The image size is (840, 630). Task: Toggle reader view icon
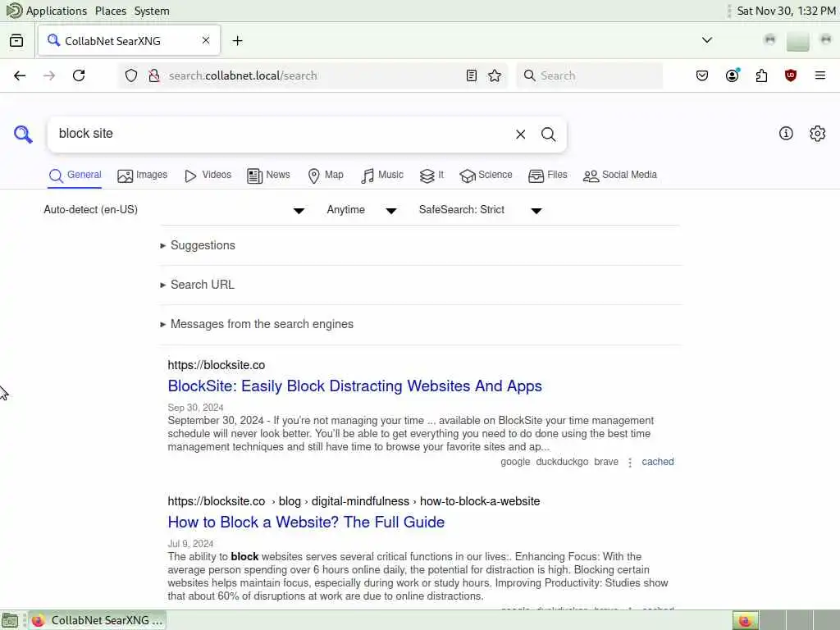[472, 75]
